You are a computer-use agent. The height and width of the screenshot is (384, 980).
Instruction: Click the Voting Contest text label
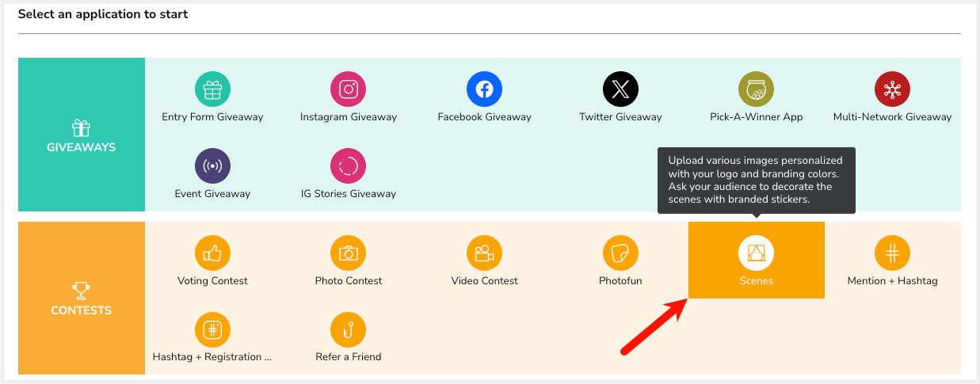[212, 280]
